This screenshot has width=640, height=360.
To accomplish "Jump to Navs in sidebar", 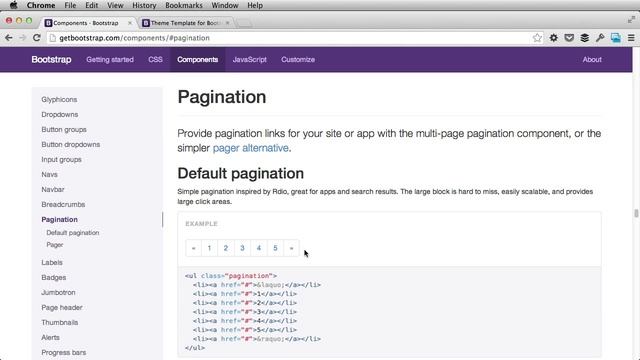I will click(x=49, y=175).
